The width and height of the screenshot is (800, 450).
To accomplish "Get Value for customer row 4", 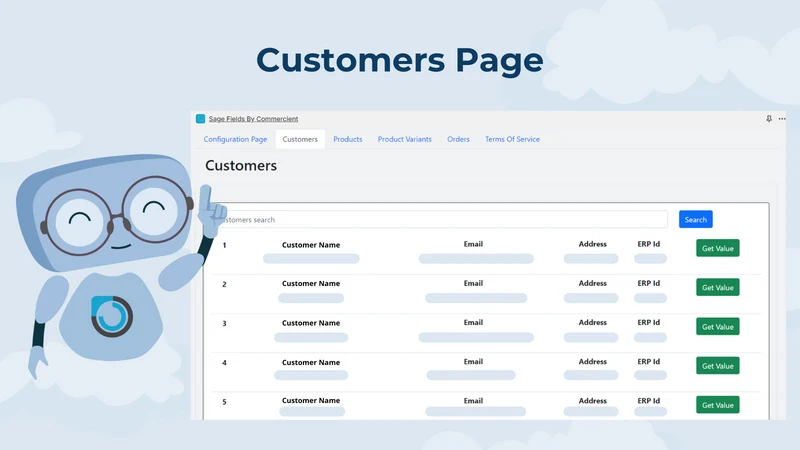I will tap(717, 366).
